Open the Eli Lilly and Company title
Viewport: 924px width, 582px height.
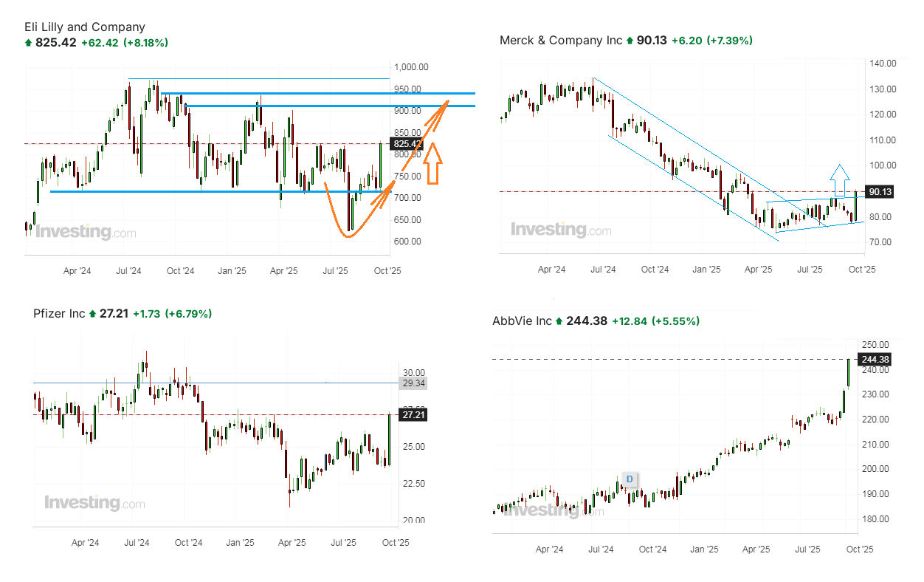(x=85, y=27)
